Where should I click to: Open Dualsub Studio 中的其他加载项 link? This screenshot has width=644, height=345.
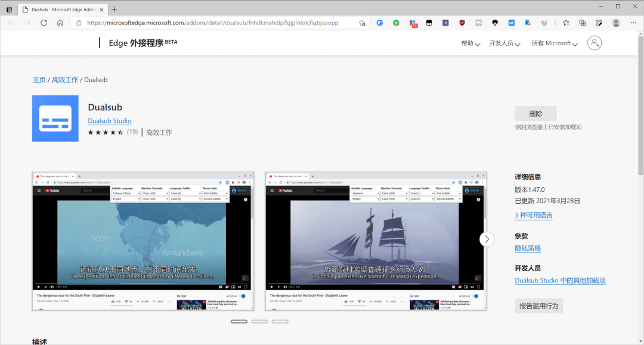tap(560, 281)
